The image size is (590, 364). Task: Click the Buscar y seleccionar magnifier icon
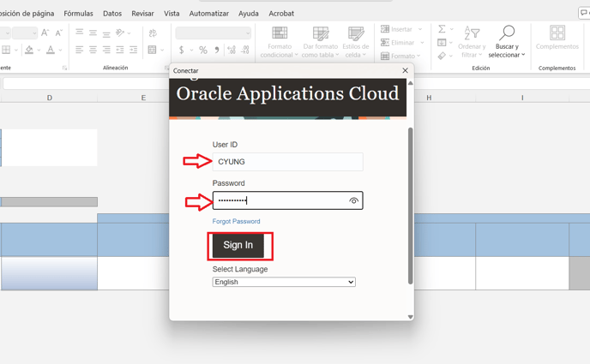click(506, 33)
